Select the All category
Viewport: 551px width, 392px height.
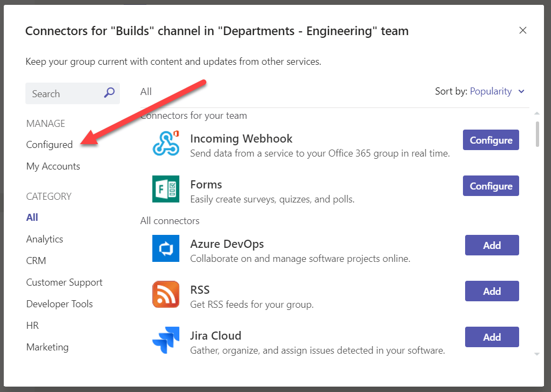(x=32, y=218)
